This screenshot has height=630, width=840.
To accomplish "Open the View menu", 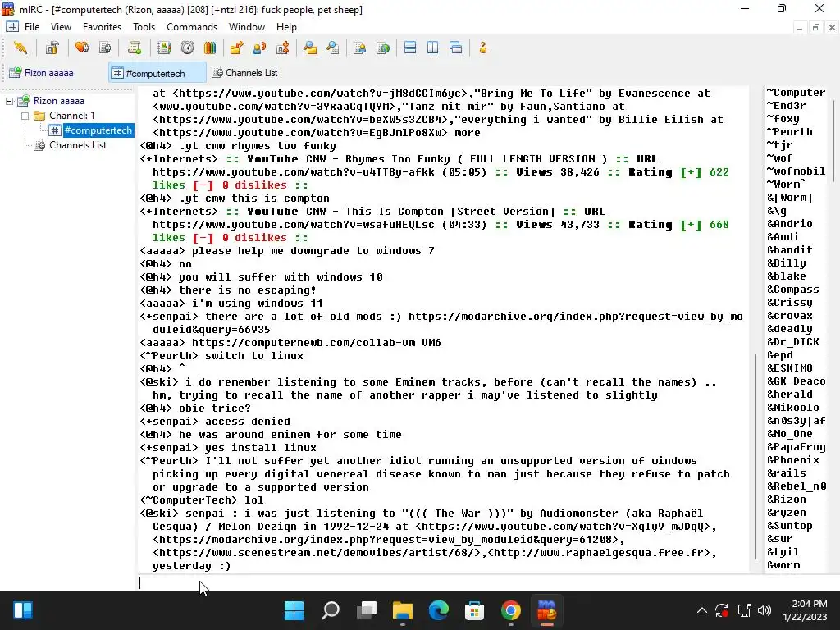I will click(61, 27).
